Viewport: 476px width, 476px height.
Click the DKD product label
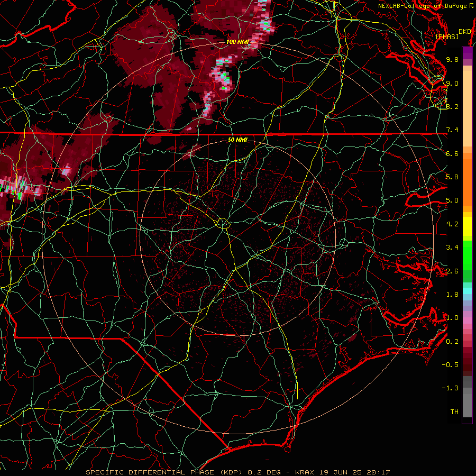coord(464,32)
